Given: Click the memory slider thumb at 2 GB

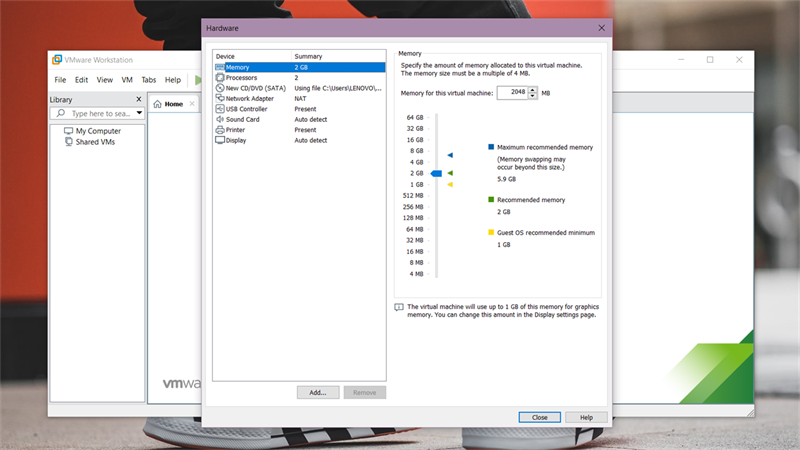Looking at the screenshot, I should pyautogui.click(x=436, y=173).
